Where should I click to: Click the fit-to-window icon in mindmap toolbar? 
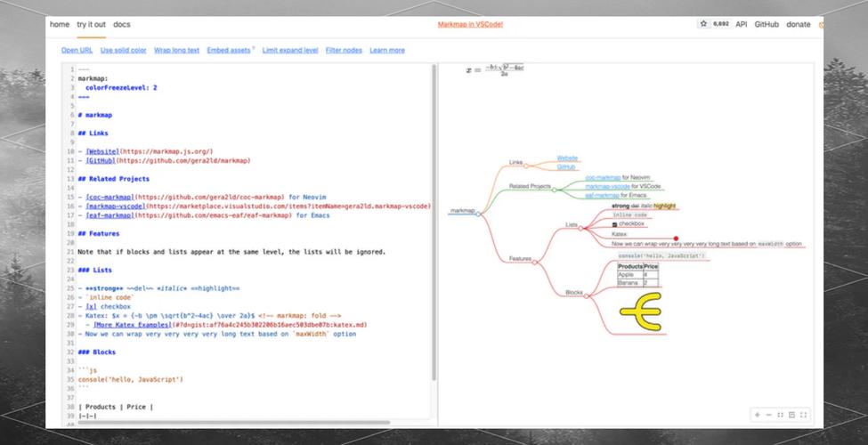pos(780,415)
